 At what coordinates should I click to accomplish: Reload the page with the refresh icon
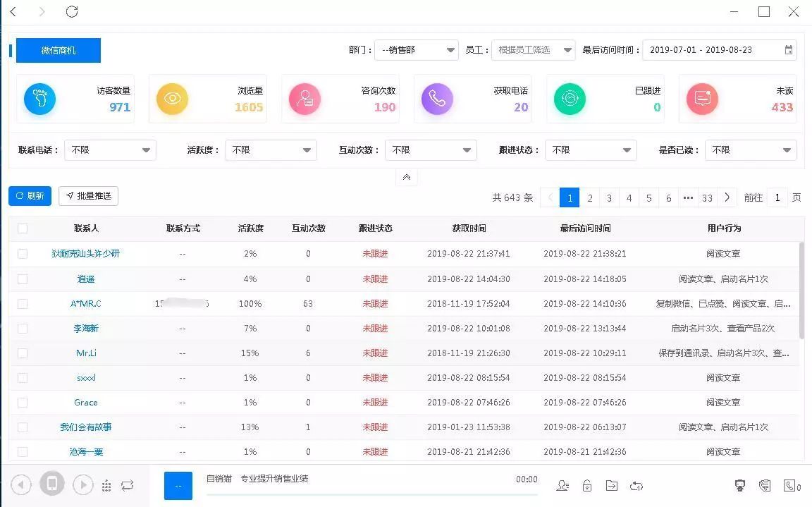[72, 12]
